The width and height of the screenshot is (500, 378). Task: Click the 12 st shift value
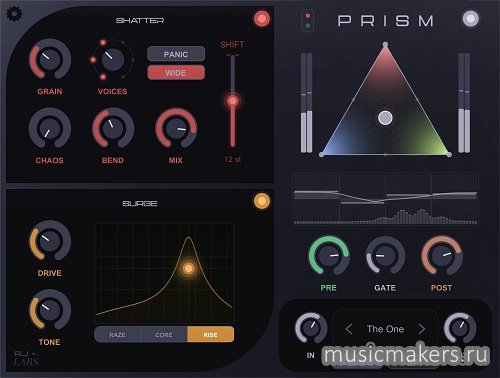click(233, 159)
